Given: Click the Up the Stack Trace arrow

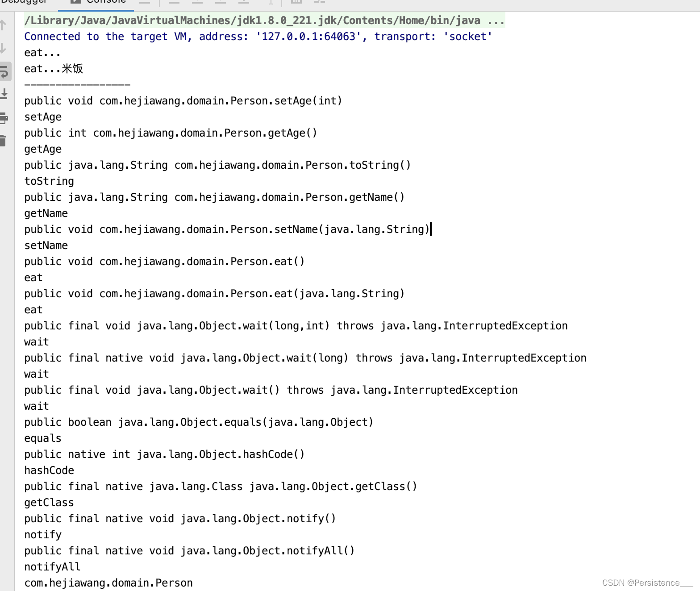Looking at the screenshot, I should [4, 25].
